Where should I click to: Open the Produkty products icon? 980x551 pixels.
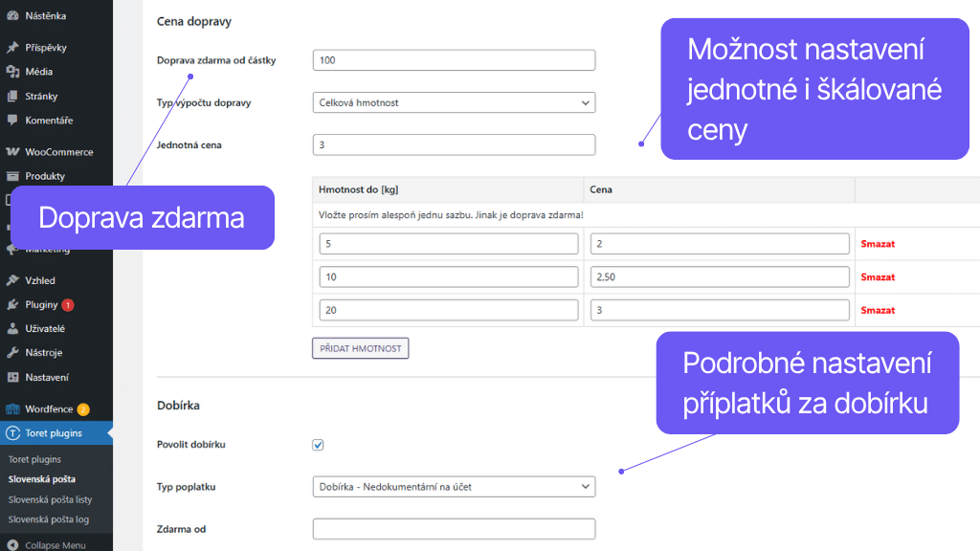[x=13, y=176]
